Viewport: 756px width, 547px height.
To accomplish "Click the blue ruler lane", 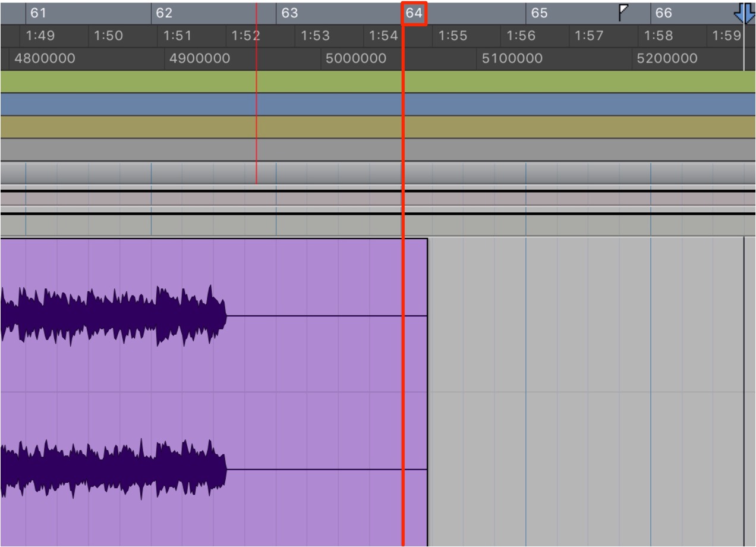I will tap(378, 105).
